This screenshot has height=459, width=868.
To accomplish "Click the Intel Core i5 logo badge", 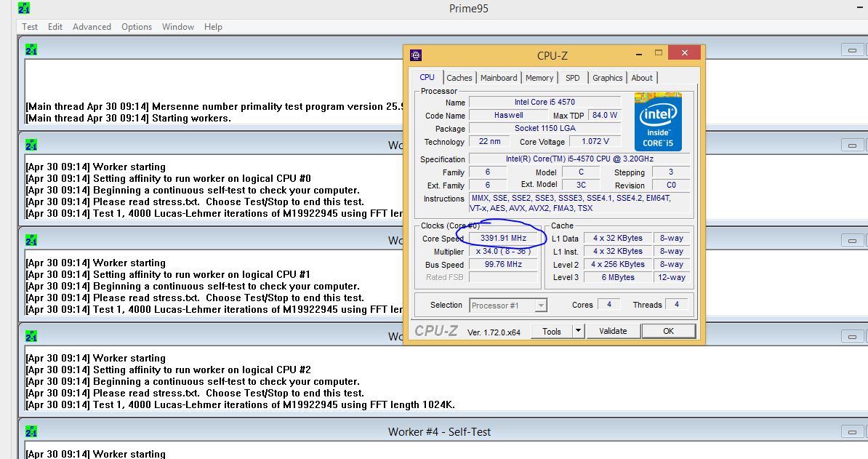I will pyautogui.click(x=658, y=121).
